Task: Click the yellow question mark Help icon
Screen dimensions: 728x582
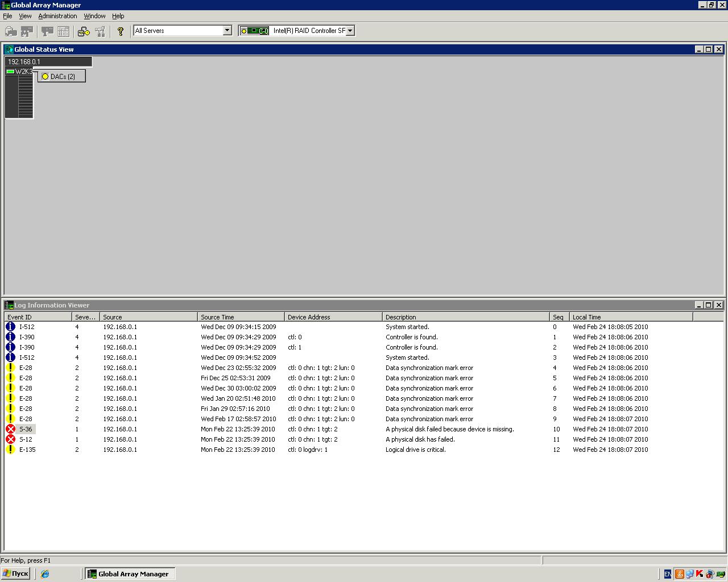Action: 120,31
